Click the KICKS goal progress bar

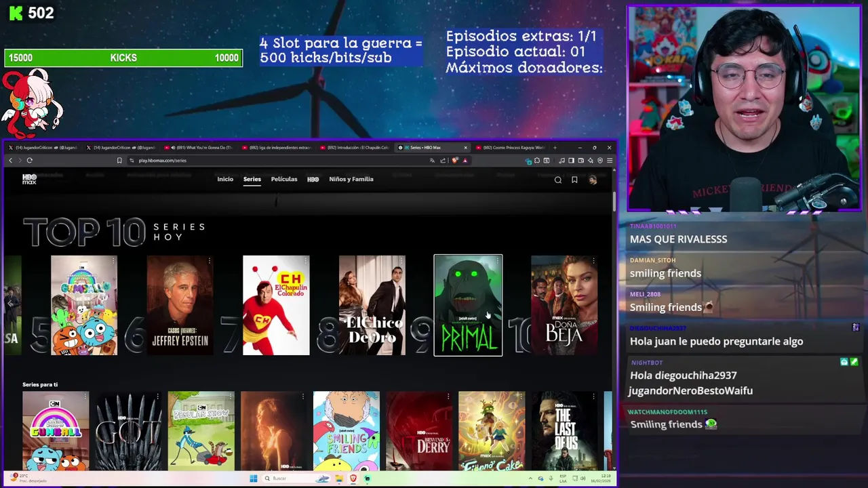pos(123,58)
